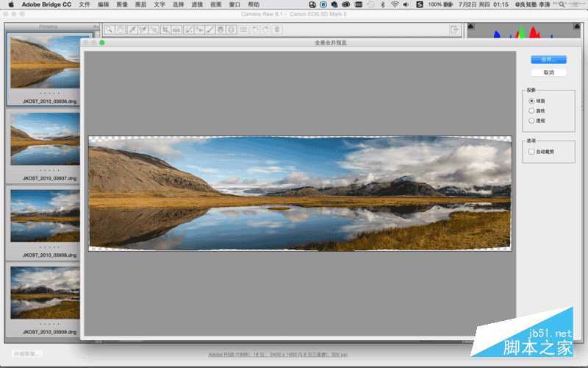588x368 pixels.
Task: Select the Zoom tool in Camera Raw toolbar
Action: (x=109, y=29)
